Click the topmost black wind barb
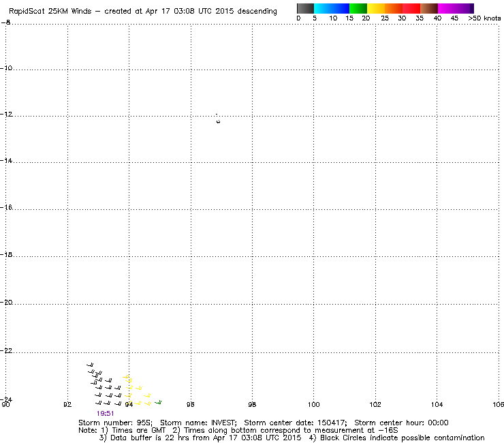Viewport: 504px width, 443px height. pos(90,365)
